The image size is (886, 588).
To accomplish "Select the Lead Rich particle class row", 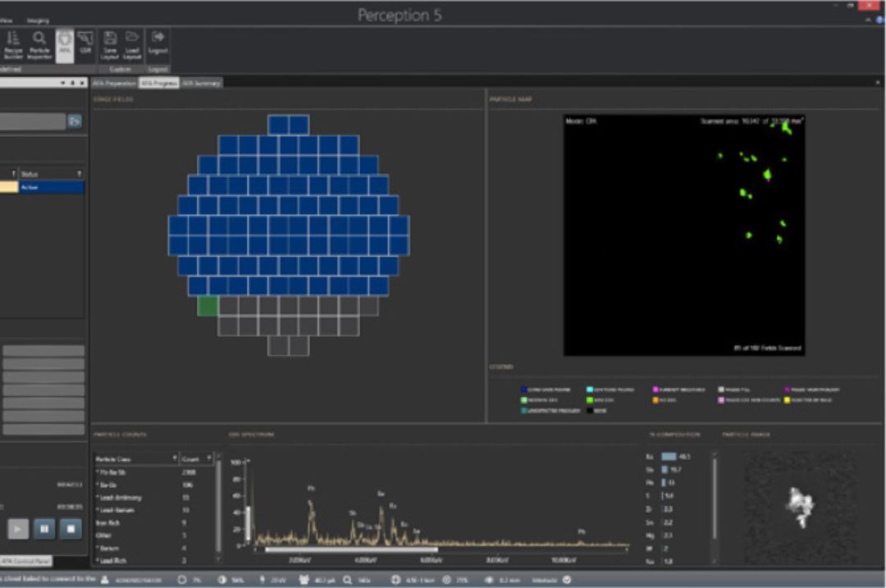I will pyautogui.click(x=153, y=560).
